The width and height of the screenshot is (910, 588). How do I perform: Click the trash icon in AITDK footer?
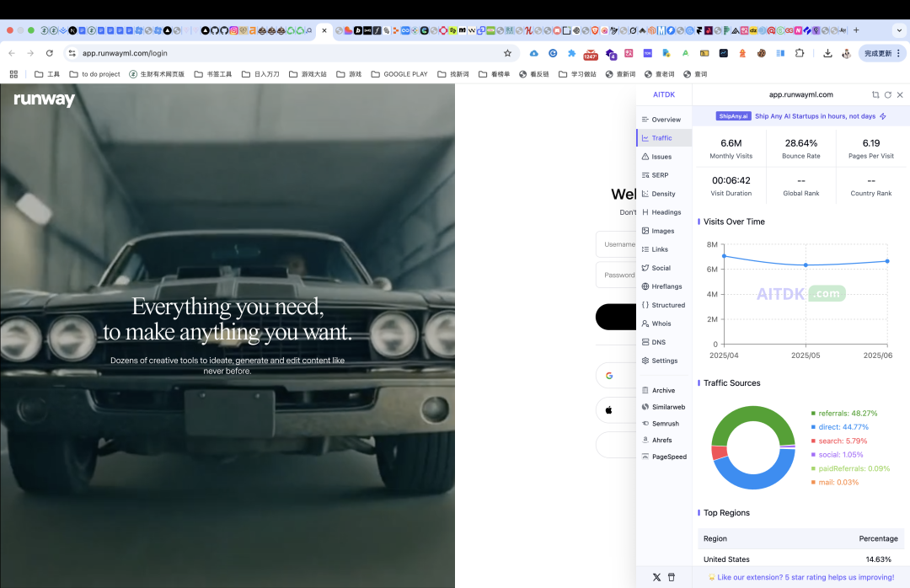(x=672, y=577)
